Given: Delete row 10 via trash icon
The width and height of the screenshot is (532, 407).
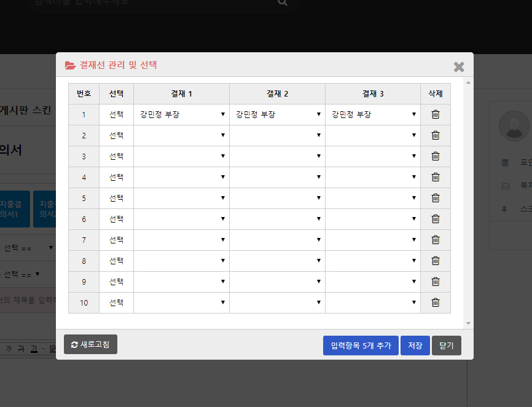Looking at the screenshot, I should click(436, 302).
